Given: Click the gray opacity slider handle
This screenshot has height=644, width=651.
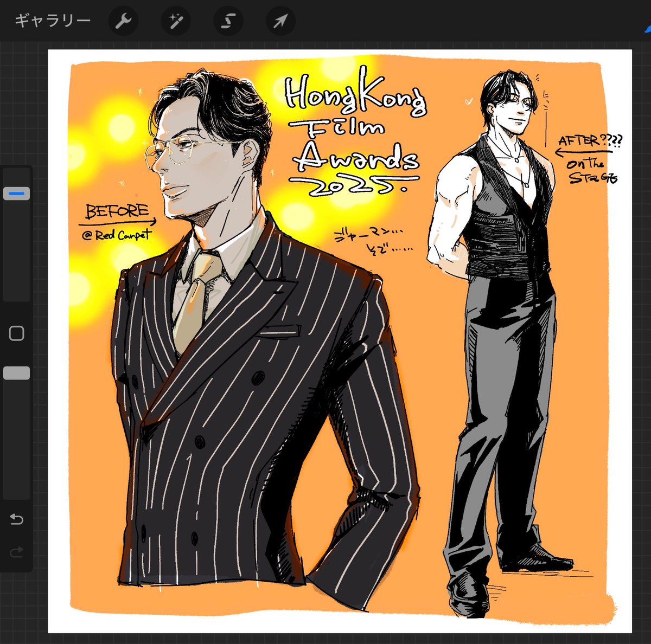Looking at the screenshot, I should (x=16, y=373).
